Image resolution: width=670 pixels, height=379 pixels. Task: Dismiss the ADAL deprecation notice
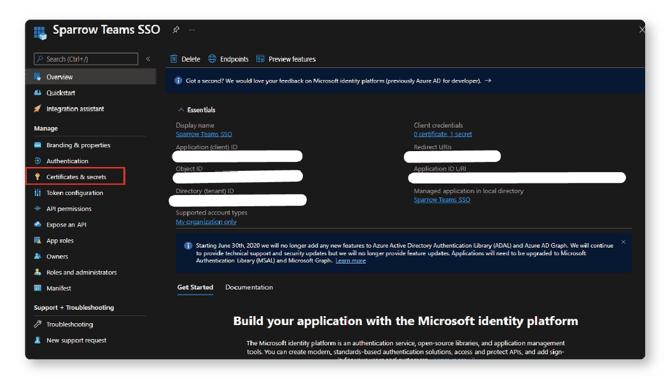click(623, 242)
